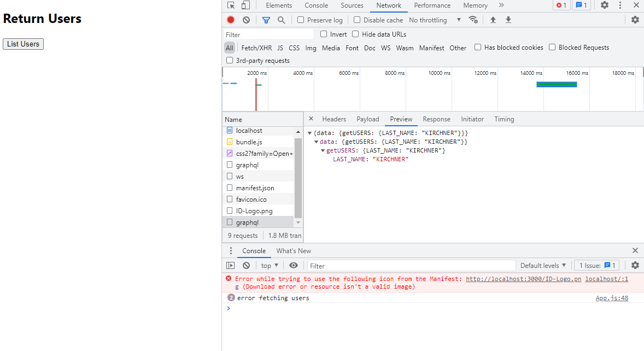This screenshot has width=644, height=351.
Task: Open the Timing tab of the request
Action: coord(504,119)
